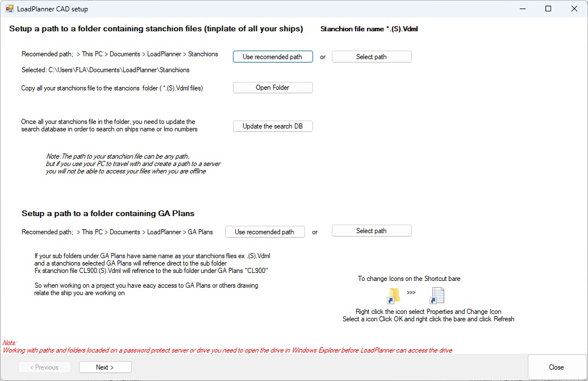Click 'Setup a path to a folder containing GA Plans' heading

tap(108, 213)
